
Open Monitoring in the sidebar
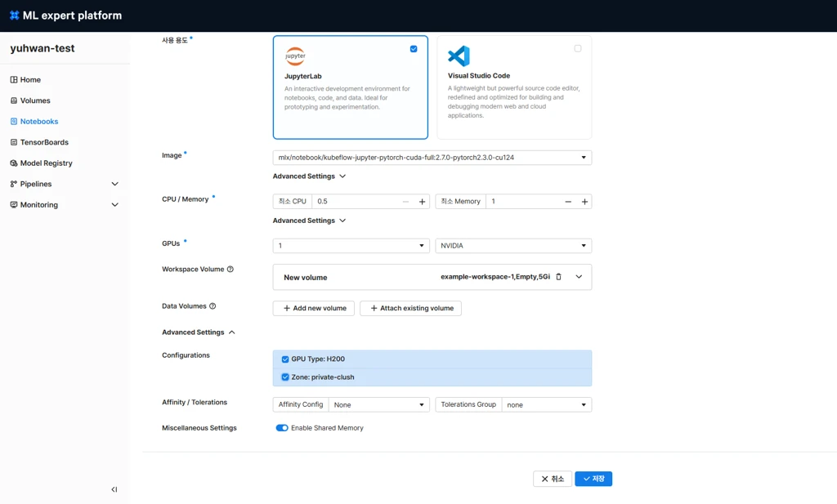pyautogui.click(x=39, y=204)
